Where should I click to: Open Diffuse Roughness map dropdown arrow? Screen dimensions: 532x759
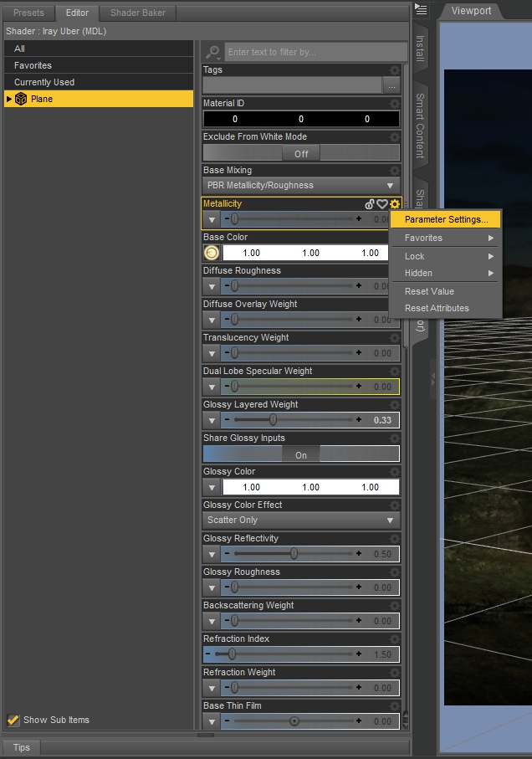[212, 286]
